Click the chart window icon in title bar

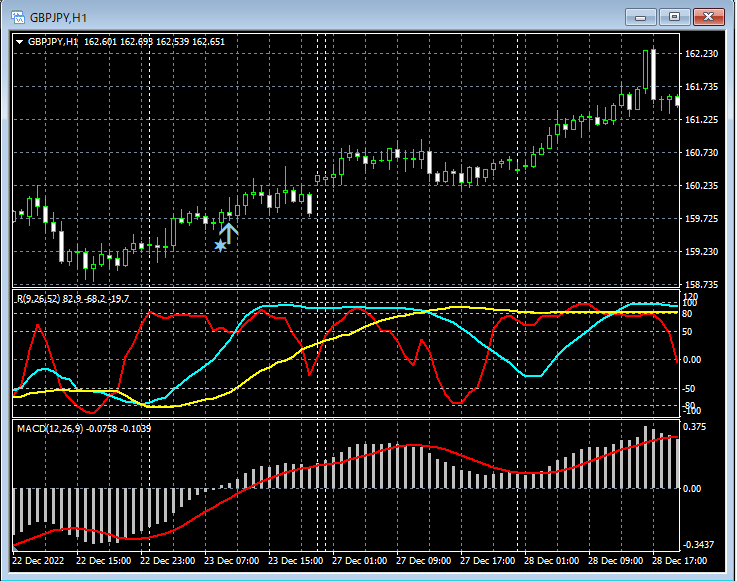[16, 17]
